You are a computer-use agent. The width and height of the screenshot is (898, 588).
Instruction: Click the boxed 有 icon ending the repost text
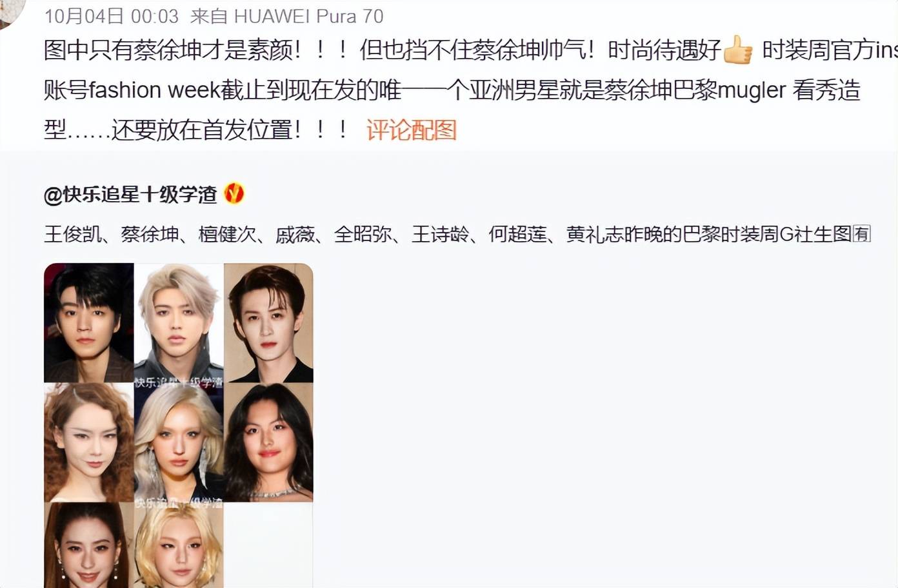click(862, 233)
